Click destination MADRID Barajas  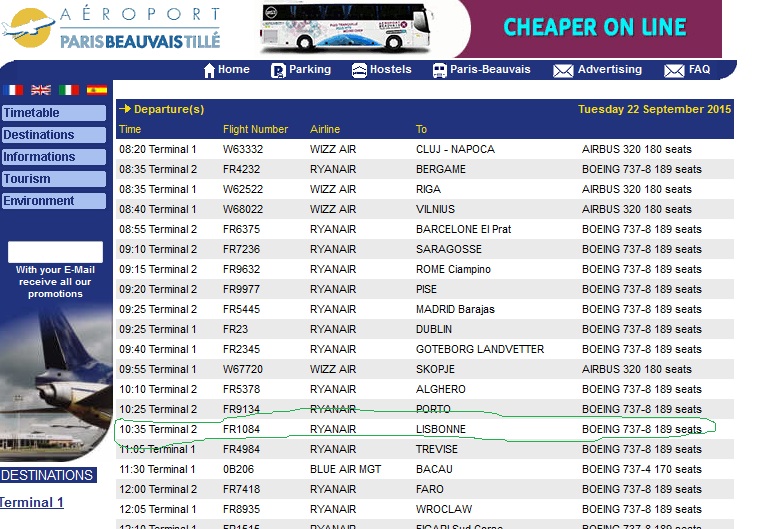[455, 310]
